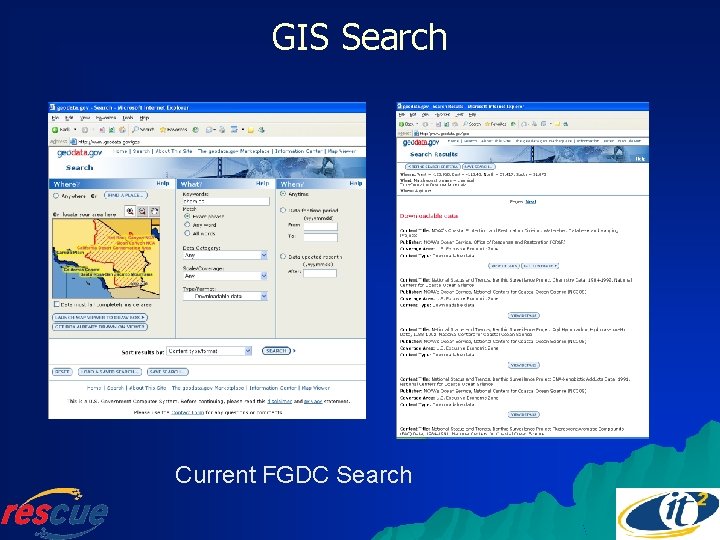The width and height of the screenshot is (720, 540).
Task: Click the Back button in Search Results window
Action: (x=406, y=124)
